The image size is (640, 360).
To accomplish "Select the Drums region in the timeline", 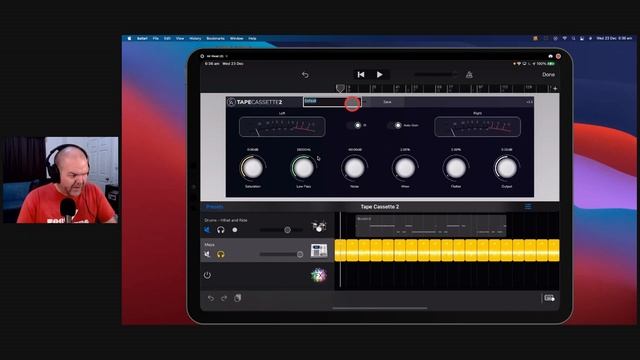I will pyautogui.click(x=431, y=226).
